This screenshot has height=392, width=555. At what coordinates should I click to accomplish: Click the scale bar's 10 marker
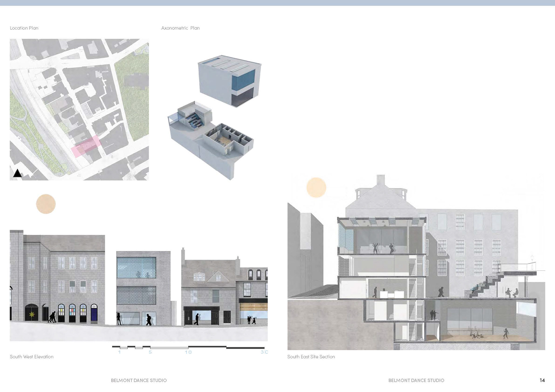click(188, 352)
